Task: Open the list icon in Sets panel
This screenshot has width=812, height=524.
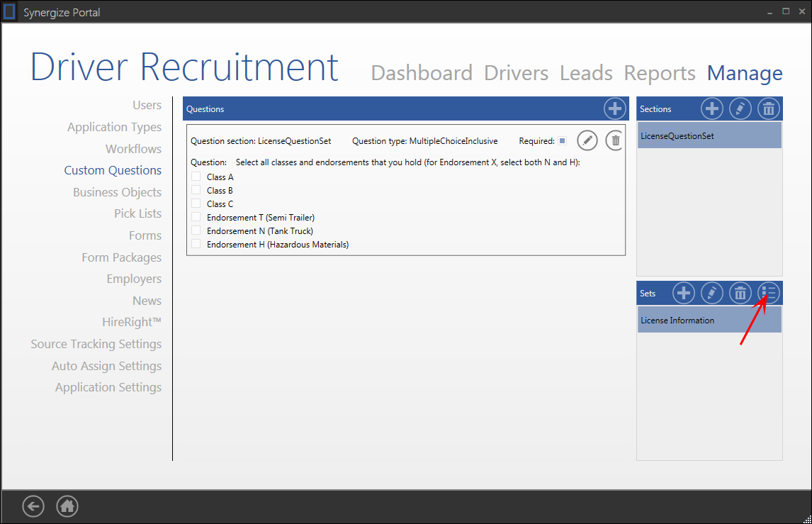Action: (x=768, y=292)
